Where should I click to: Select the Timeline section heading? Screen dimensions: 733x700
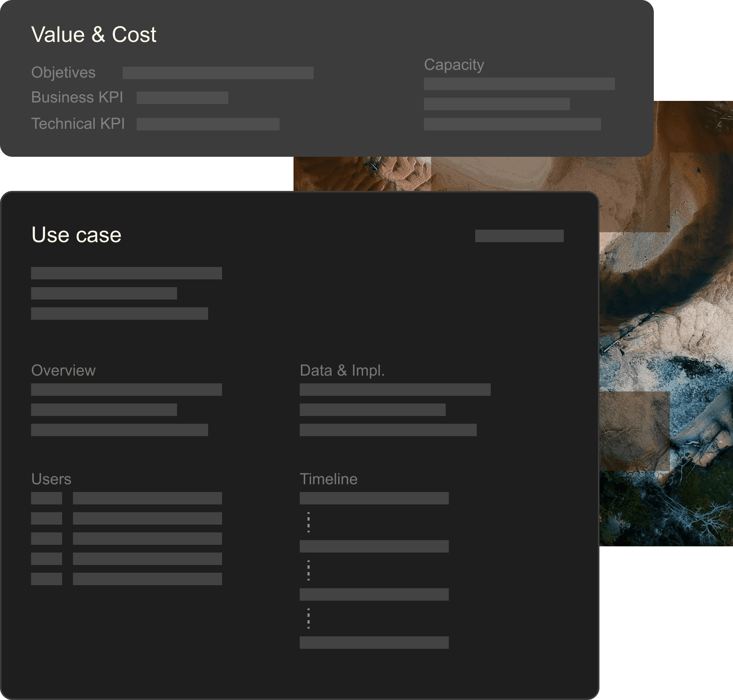[x=328, y=479]
